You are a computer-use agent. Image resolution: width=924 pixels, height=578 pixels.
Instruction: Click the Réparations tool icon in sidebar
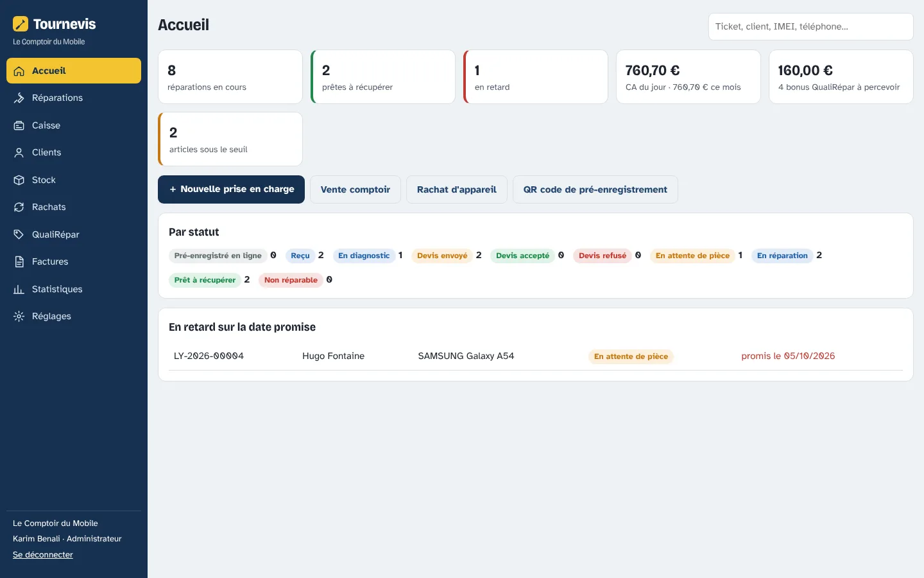coord(19,98)
